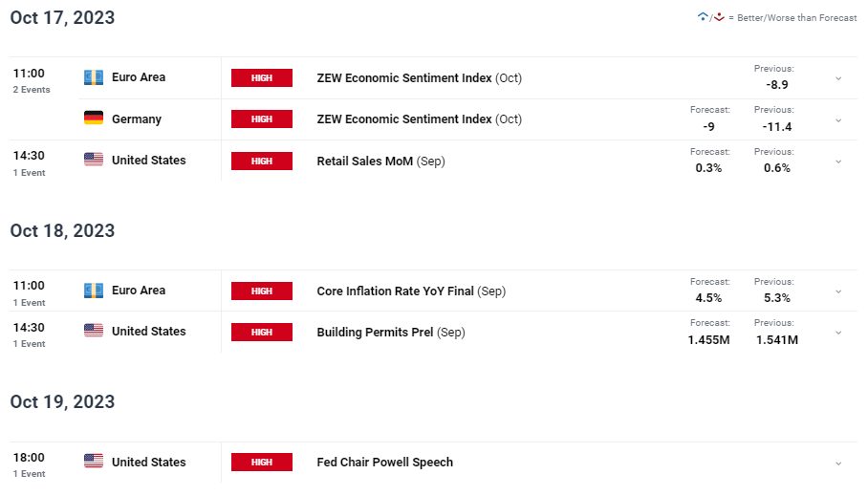Expand the Core Inflation Rate YoY Final row
This screenshot has width=868, height=496.
pyautogui.click(x=838, y=291)
